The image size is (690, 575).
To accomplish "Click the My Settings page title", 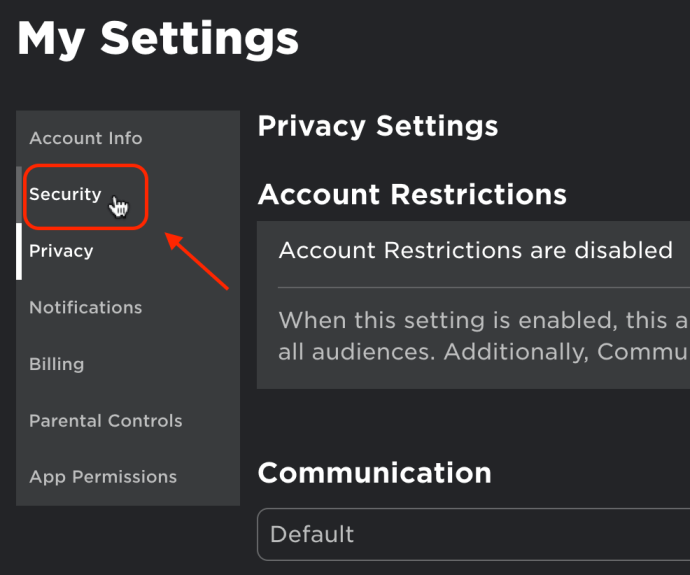I will pyautogui.click(x=158, y=39).
